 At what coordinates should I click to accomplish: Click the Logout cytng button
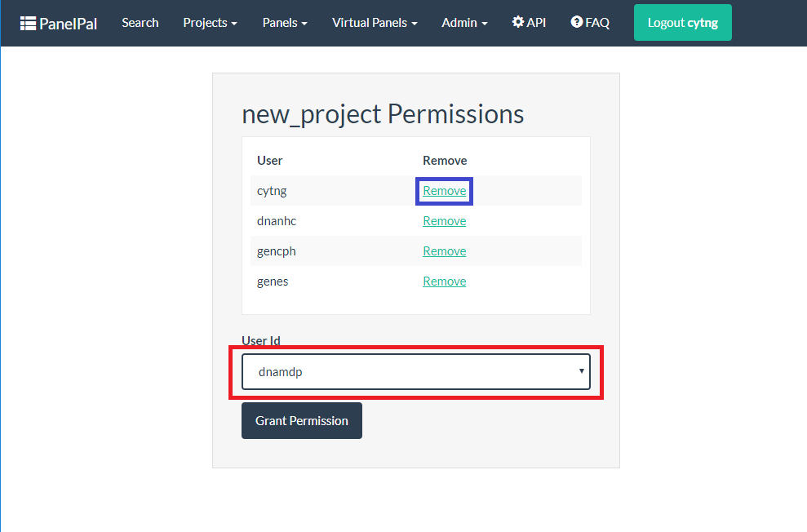pyautogui.click(x=682, y=23)
